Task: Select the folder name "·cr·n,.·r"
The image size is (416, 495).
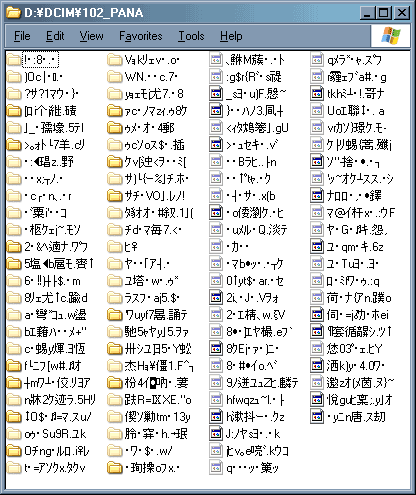Action: point(48,196)
